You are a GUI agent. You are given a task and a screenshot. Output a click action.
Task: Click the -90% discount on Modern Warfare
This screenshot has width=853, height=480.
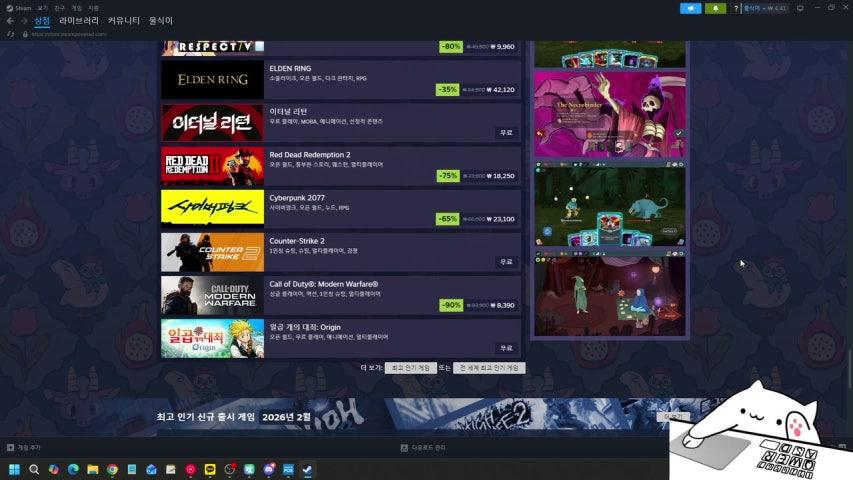450,305
